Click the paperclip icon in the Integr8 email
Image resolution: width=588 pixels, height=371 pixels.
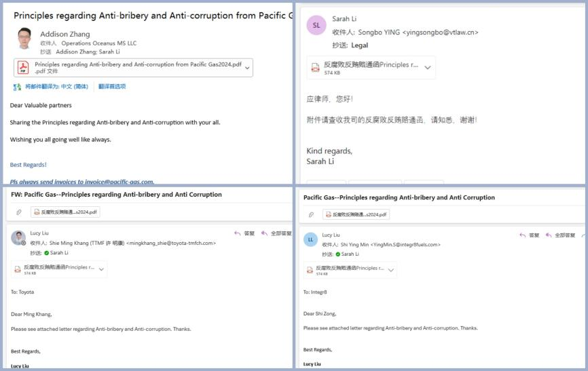click(x=311, y=214)
